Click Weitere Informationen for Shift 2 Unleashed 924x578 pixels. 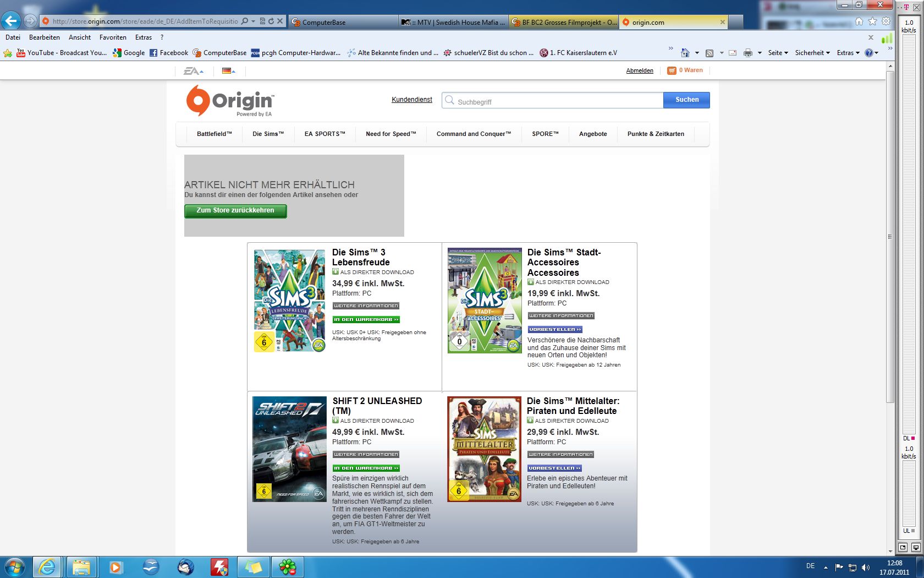tap(366, 454)
